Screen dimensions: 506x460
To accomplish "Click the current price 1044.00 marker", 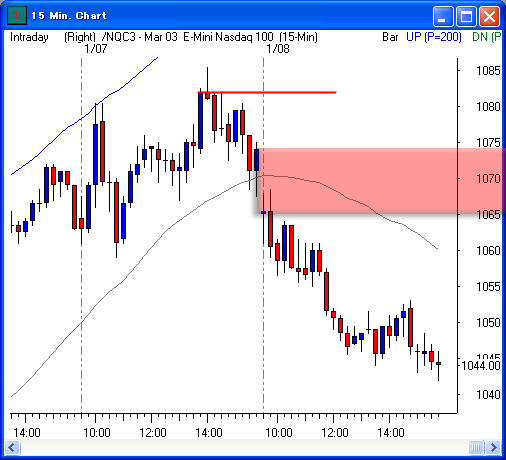I will [x=481, y=366].
